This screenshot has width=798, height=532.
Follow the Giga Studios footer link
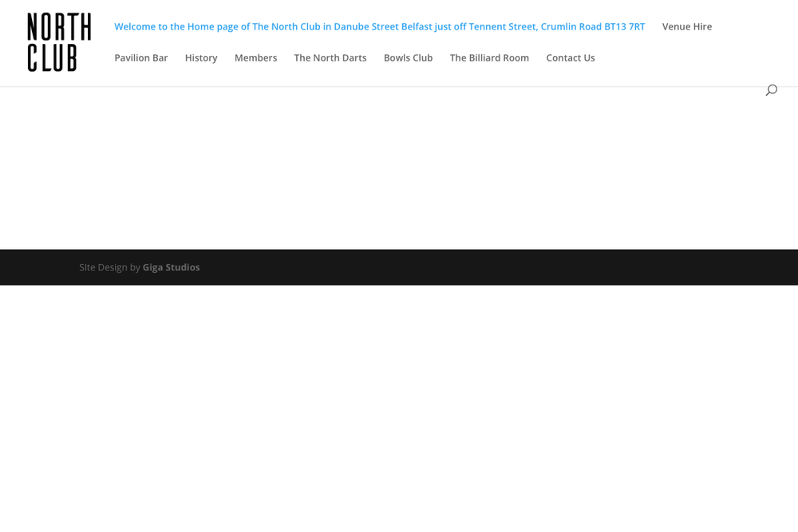click(171, 267)
